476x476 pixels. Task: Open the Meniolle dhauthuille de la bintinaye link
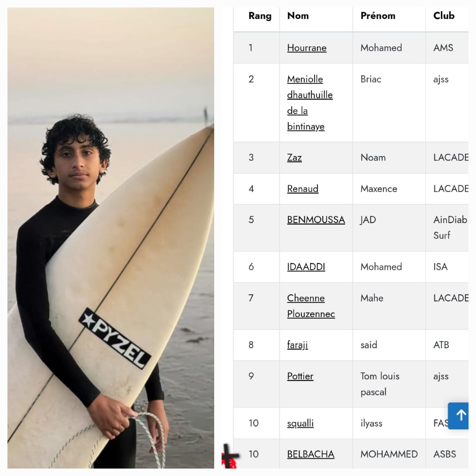(x=309, y=102)
